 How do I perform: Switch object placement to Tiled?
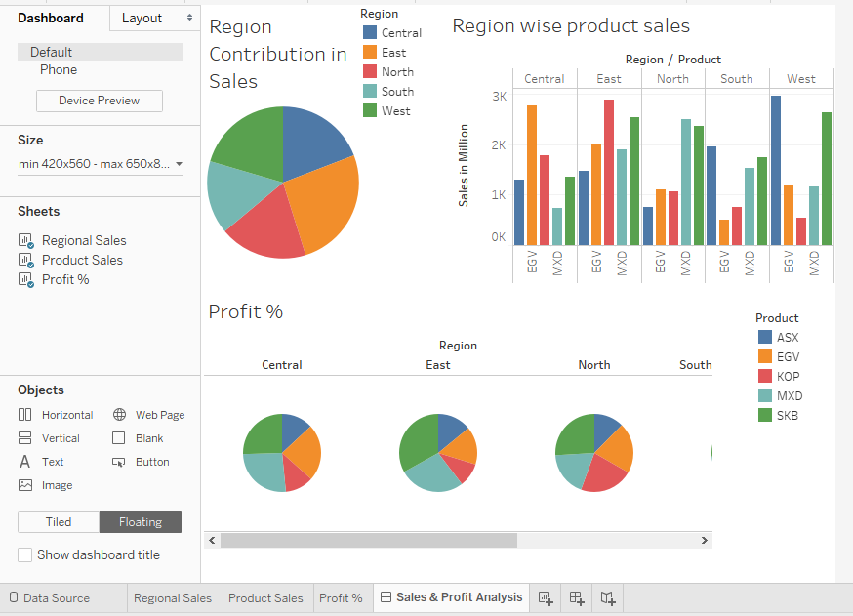pyautogui.click(x=59, y=522)
